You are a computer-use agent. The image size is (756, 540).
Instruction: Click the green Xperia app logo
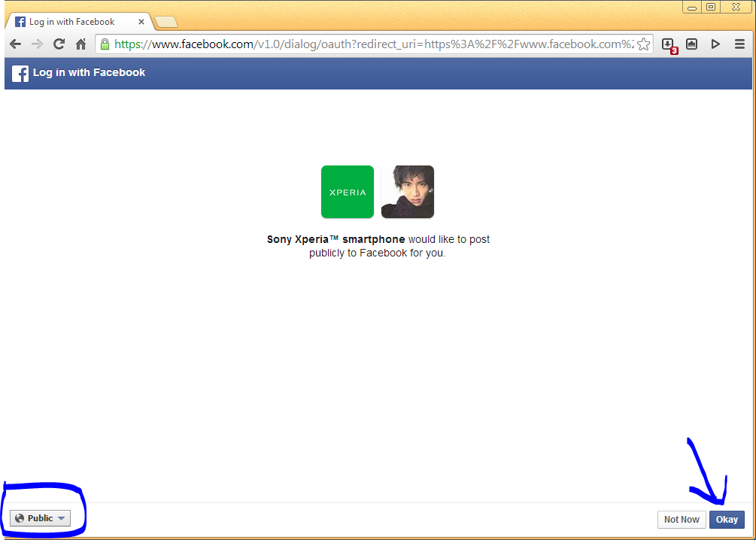coord(347,192)
